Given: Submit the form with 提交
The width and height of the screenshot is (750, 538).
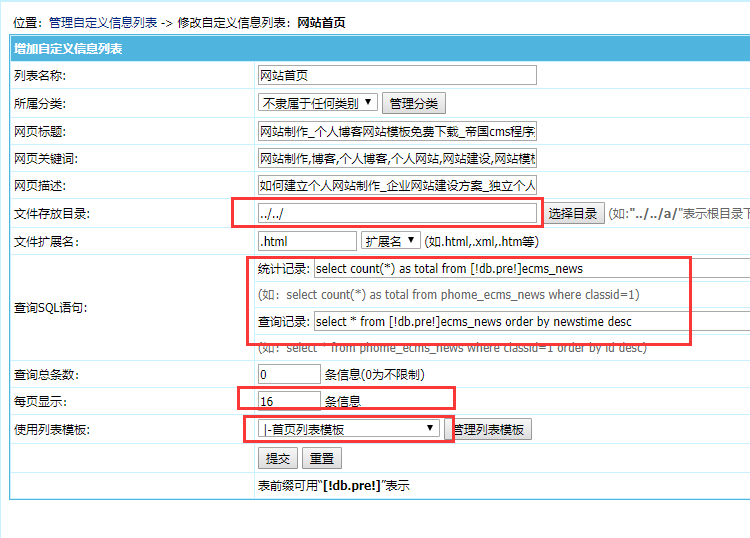Looking at the screenshot, I should coord(277,458).
